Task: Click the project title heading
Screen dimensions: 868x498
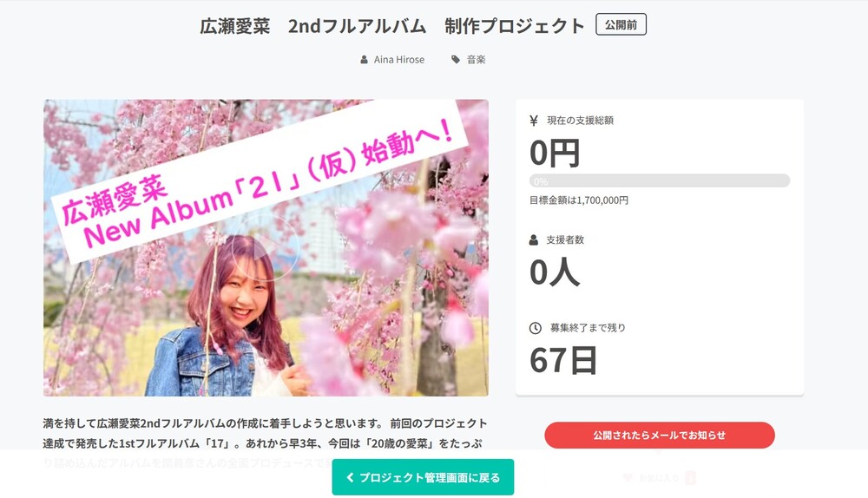Action: tap(392, 26)
